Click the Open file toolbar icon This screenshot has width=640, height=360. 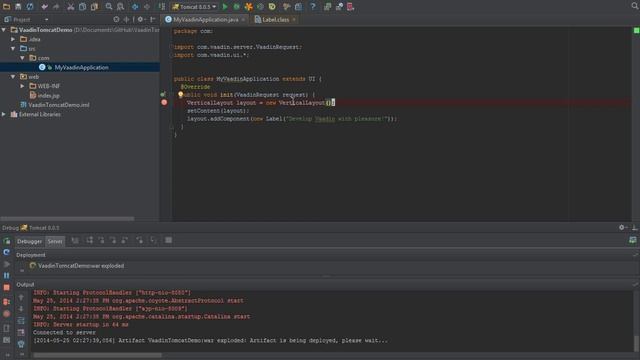(6, 7)
